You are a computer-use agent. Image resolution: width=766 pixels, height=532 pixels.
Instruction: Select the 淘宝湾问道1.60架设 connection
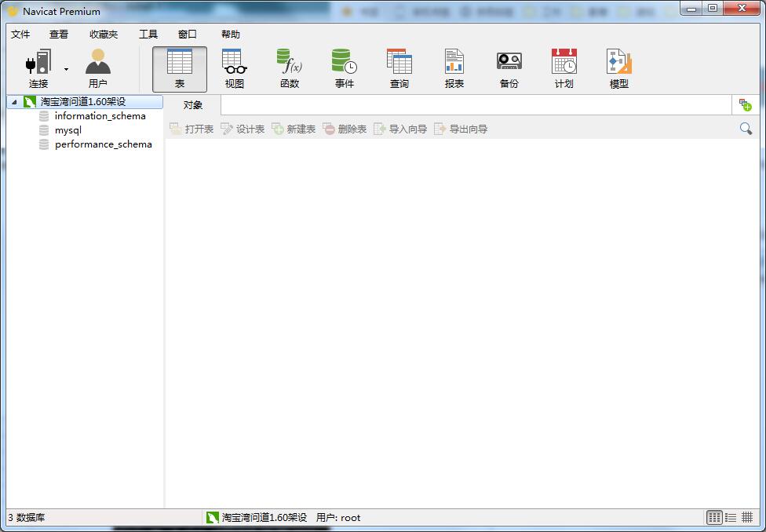tap(83, 102)
